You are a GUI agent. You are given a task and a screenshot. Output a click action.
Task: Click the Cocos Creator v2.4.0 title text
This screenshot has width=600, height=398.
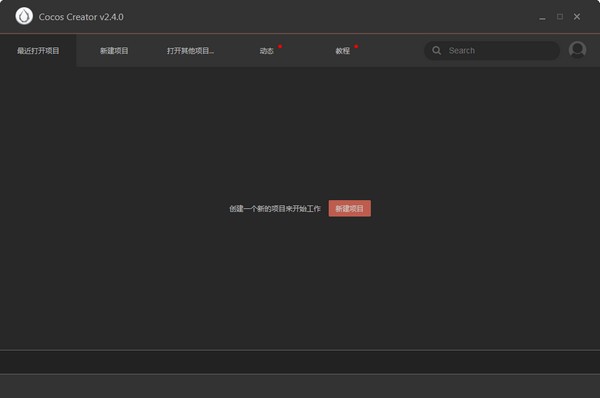(81, 17)
